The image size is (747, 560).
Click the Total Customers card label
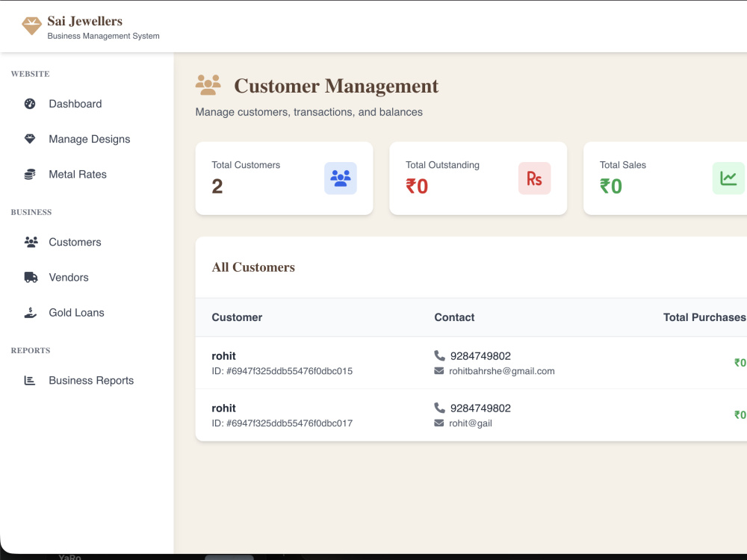coord(246,165)
